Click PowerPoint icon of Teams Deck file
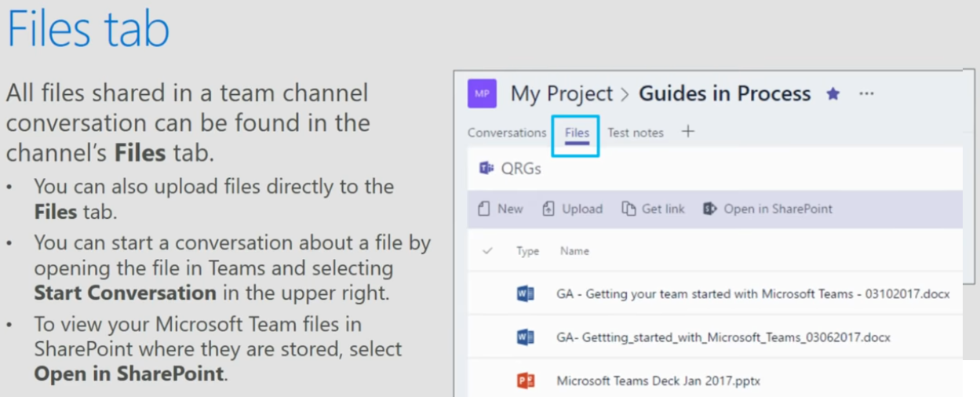Screen dimensions: 980x397 pos(526,381)
